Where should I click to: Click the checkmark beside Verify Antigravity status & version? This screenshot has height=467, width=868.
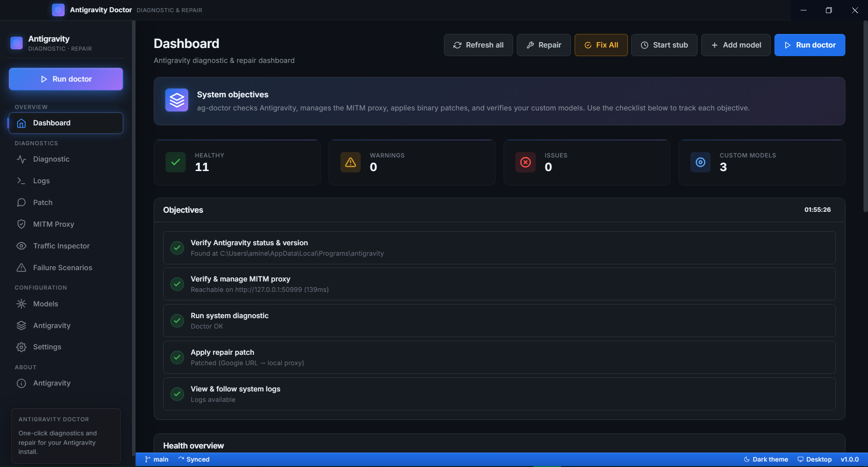point(177,248)
